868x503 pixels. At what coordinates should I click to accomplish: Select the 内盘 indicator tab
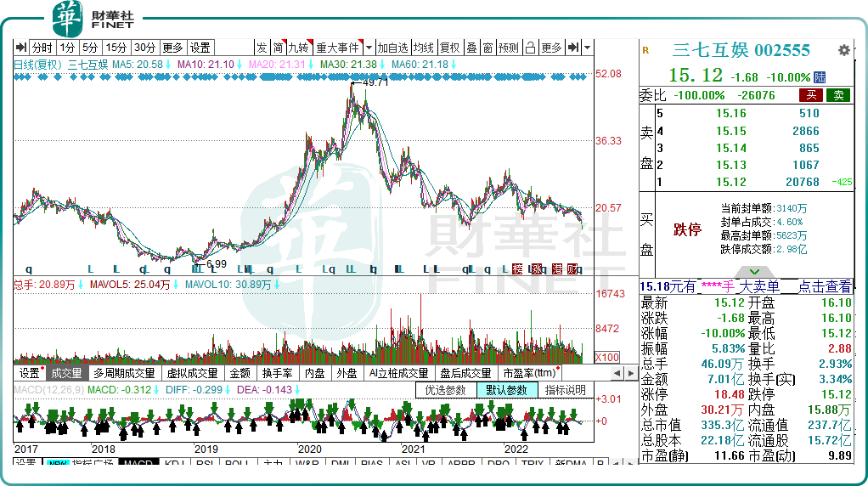pos(314,373)
